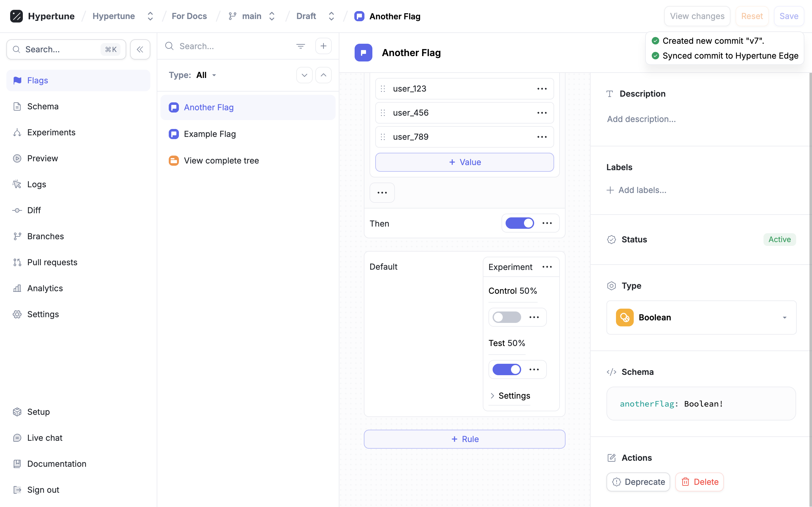Image resolution: width=812 pixels, height=507 pixels.
Task: Click the plus icon to add flag
Action: tap(323, 46)
